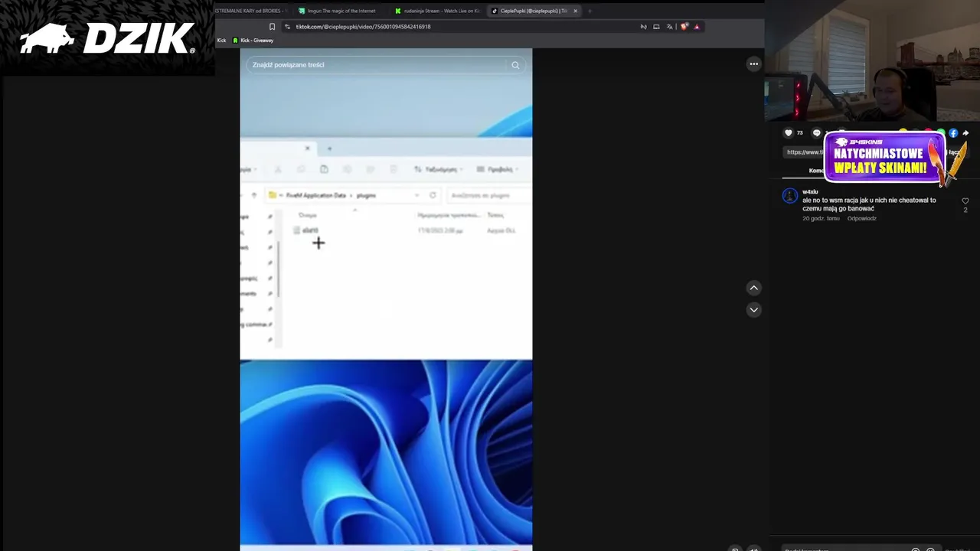Viewport: 980px width, 551px height.
Task: Share the video to Facebook
Action: tap(953, 133)
